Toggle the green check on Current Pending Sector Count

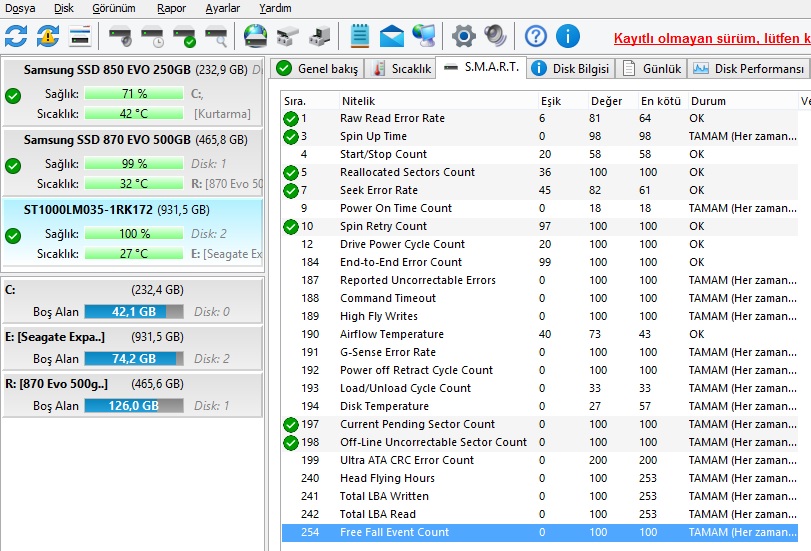click(x=290, y=425)
